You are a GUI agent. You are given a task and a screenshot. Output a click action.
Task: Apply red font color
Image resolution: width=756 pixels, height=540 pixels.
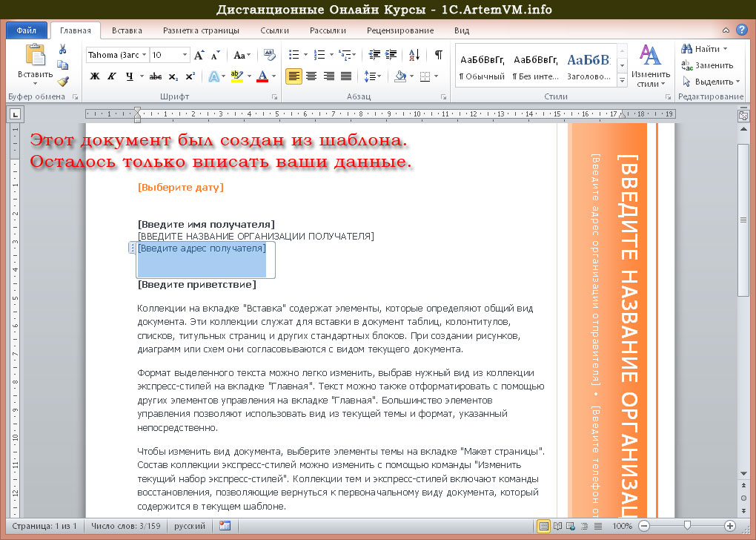tap(262, 76)
